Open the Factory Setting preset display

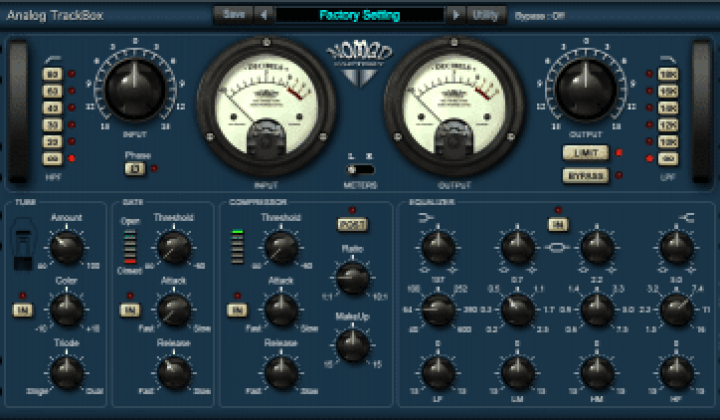[360, 15]
